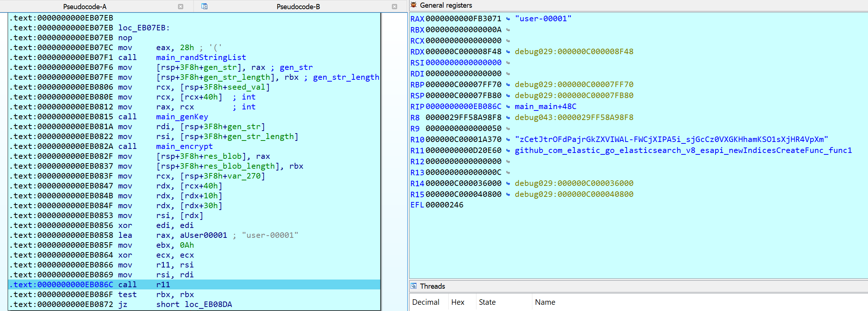The image size is (868, 311).
Task: Click the RAX register value field
Action: [x=463, y=19]
